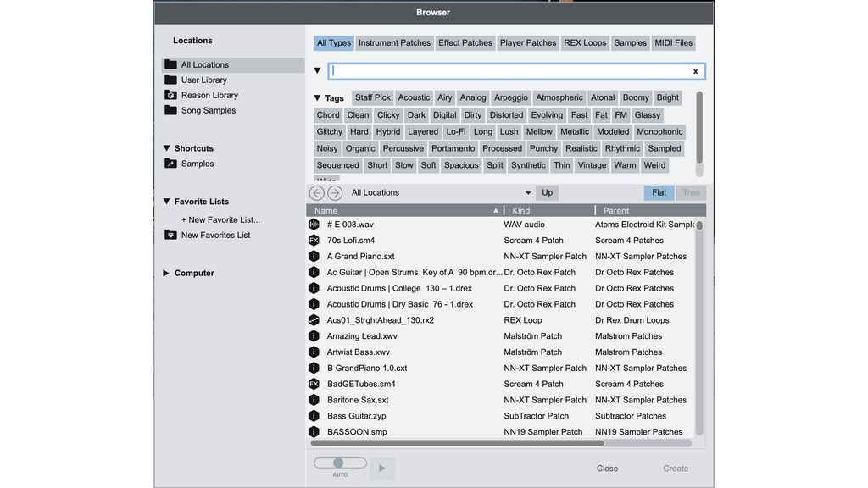This screenshot has width=868, height=488.
Task: Click the Acs01_StrghtAhead_130.rx2 loop icon
Action: tap(314, 320)
